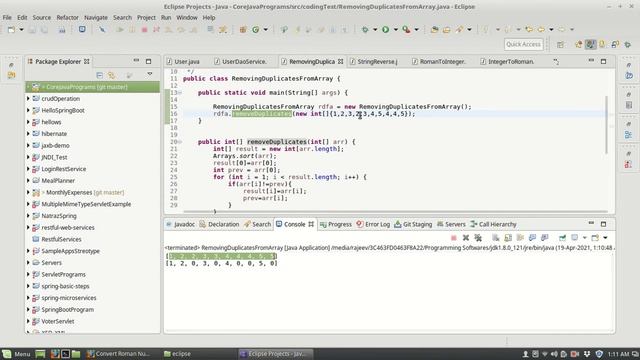Switch to the IntegerToRoman editor tab
This screenshot has width=640, height=360.
coord(507,62)
